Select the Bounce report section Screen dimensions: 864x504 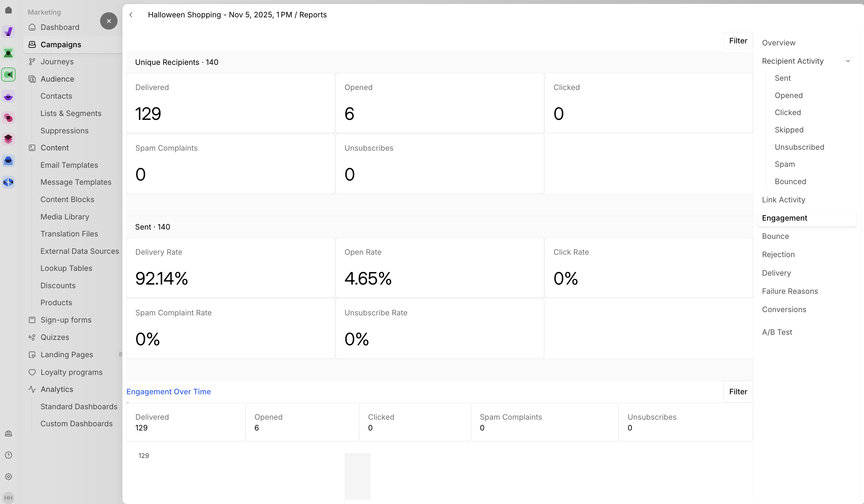[775, 236]
